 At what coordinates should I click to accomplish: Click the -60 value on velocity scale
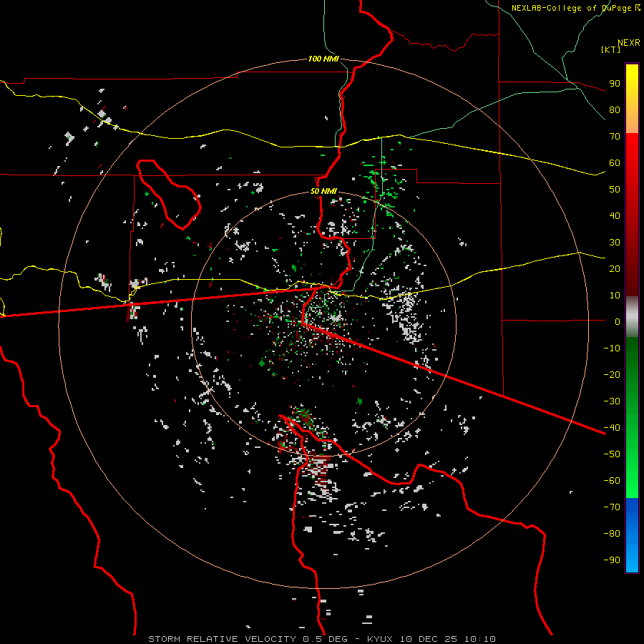click(612, 481)
